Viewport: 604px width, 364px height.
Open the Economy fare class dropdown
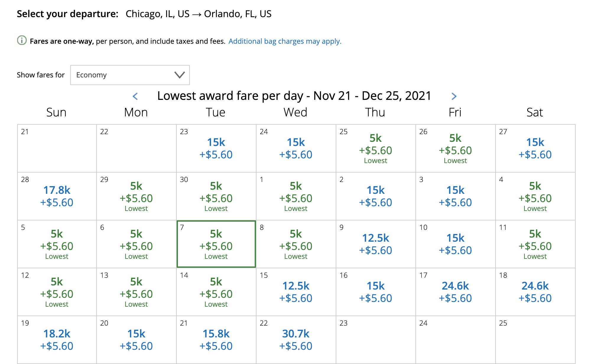[x=130, y=75]
